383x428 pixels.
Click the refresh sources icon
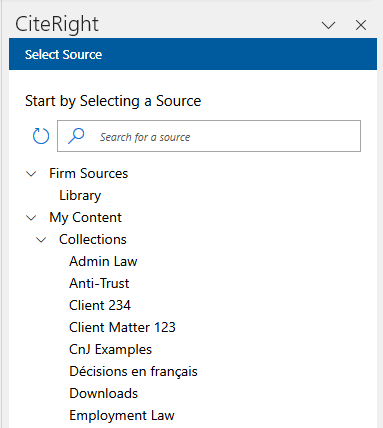[41, 136]
